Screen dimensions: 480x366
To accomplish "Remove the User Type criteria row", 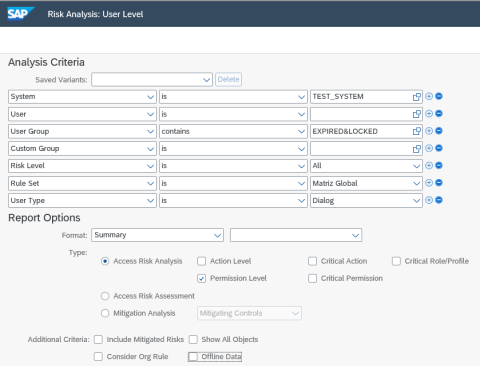I will point(439,200).
